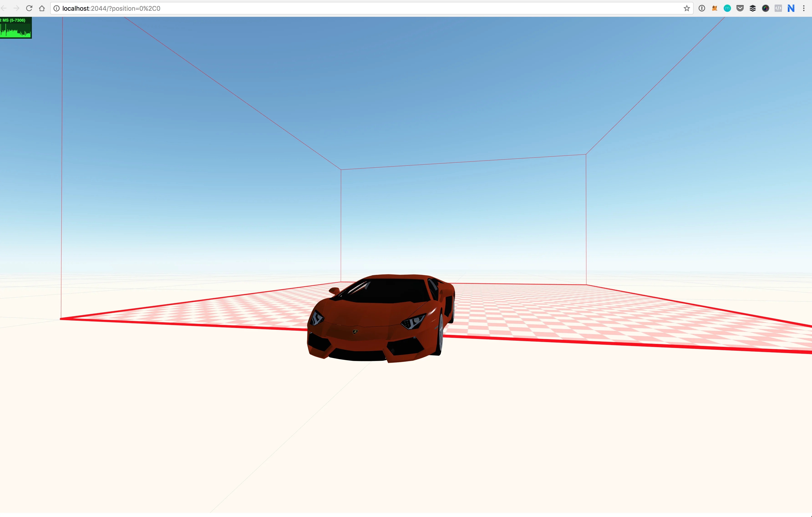The height and width of the screenshot is (517, 812).
Task: Open the 1Password extension
Action: tap(702, 8)
